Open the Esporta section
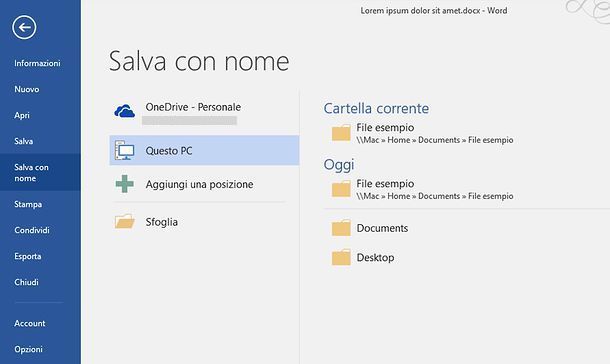 [x=28, y=256]
